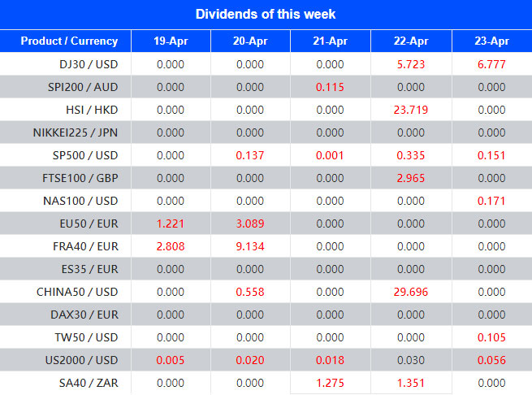Screen dimensions: 532x395
Task: Select the Product / Currency column header
Action: [x=69, y=41]
